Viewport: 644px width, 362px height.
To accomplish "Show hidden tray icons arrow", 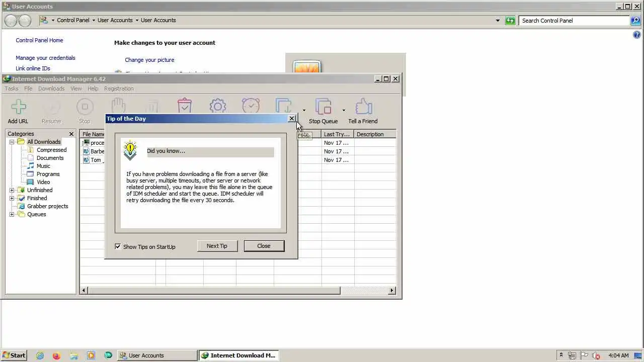I will (561, 355).
